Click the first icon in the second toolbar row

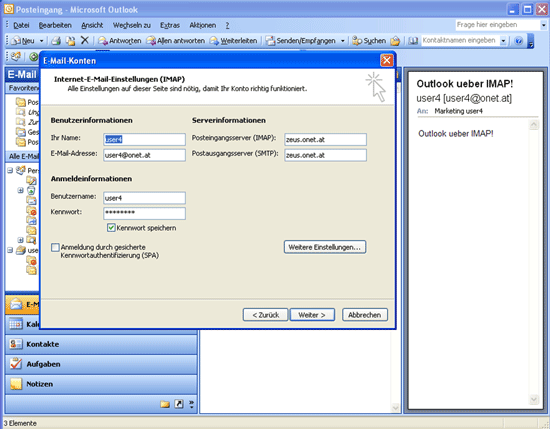click(16, 56)
